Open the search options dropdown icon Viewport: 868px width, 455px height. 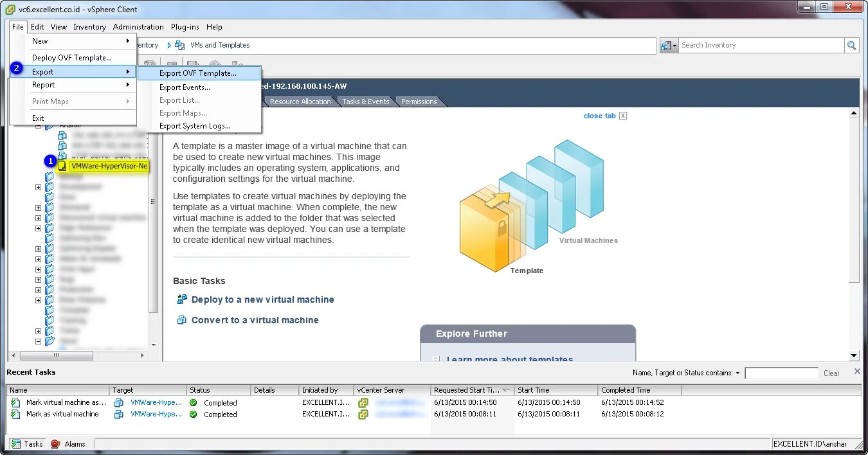(669, 46)
